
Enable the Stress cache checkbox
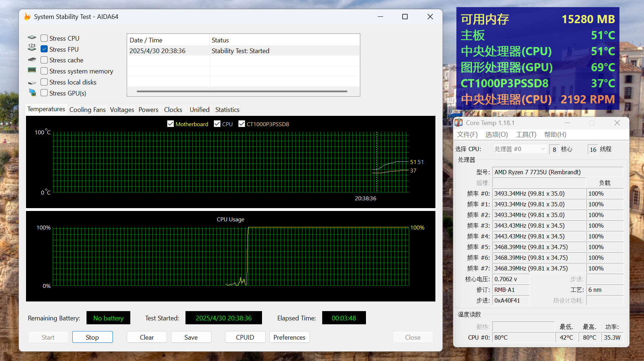(44, 60)
